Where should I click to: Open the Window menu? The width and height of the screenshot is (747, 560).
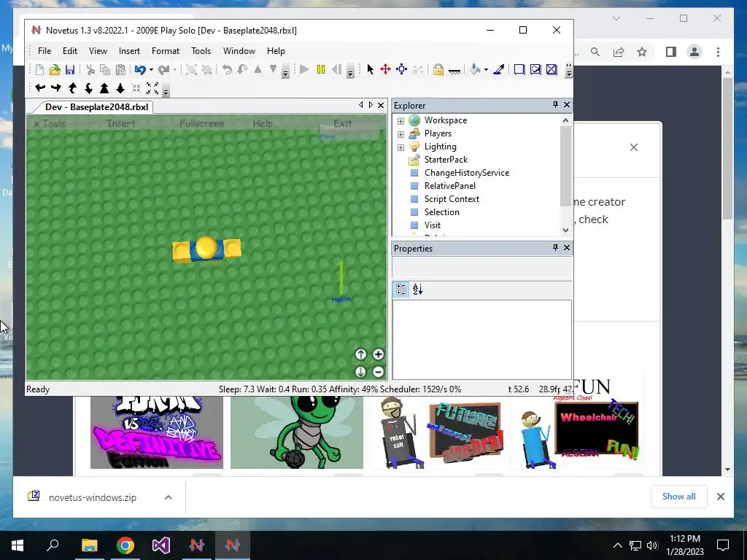[239, 51]
